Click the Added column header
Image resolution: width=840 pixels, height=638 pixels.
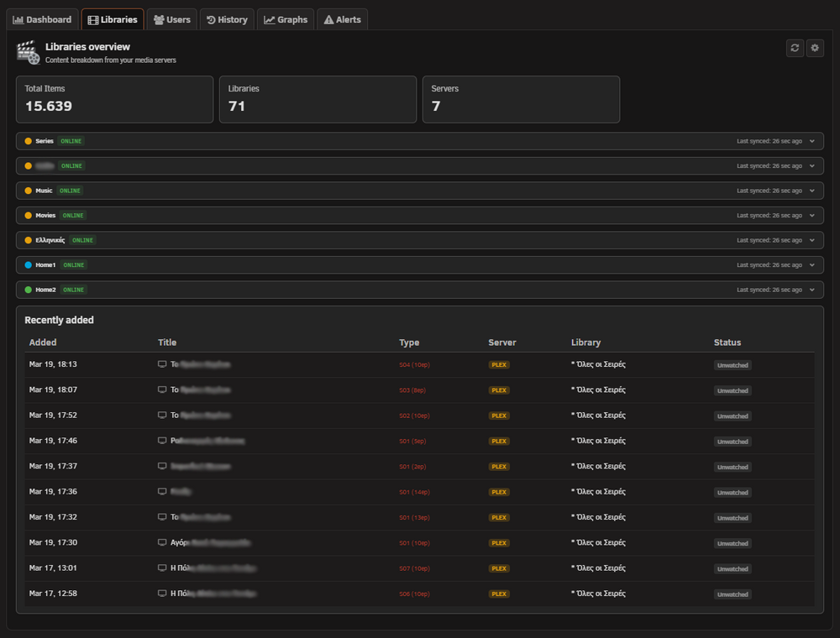43,343
